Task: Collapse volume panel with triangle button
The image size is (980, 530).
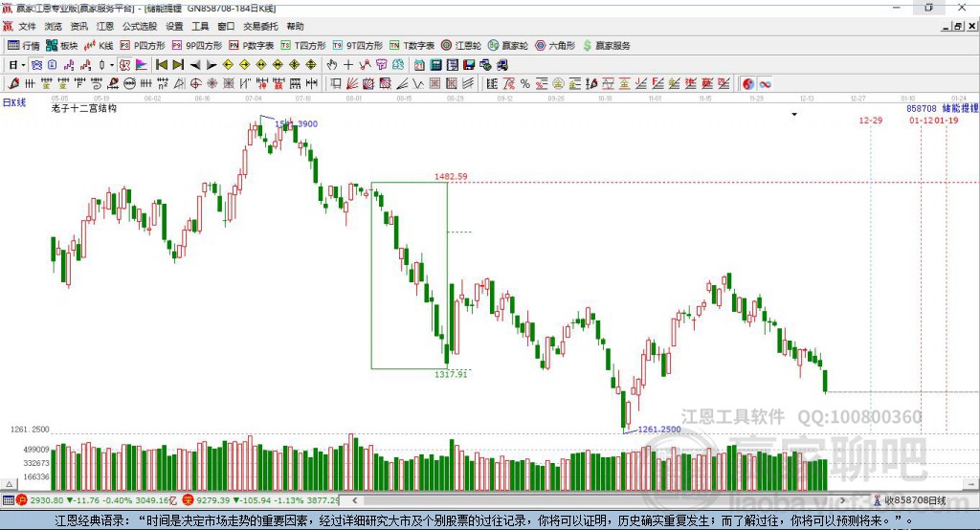Action: (9, 484)
